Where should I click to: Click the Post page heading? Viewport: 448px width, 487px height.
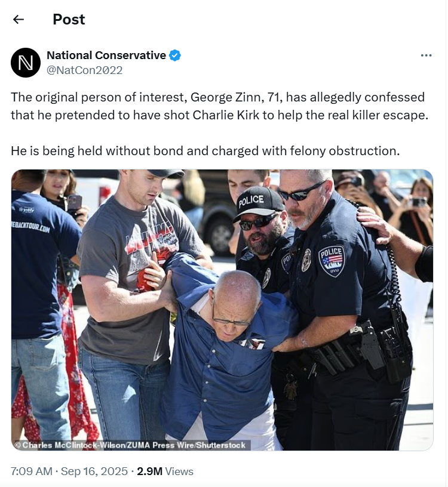tap(69, 19)
